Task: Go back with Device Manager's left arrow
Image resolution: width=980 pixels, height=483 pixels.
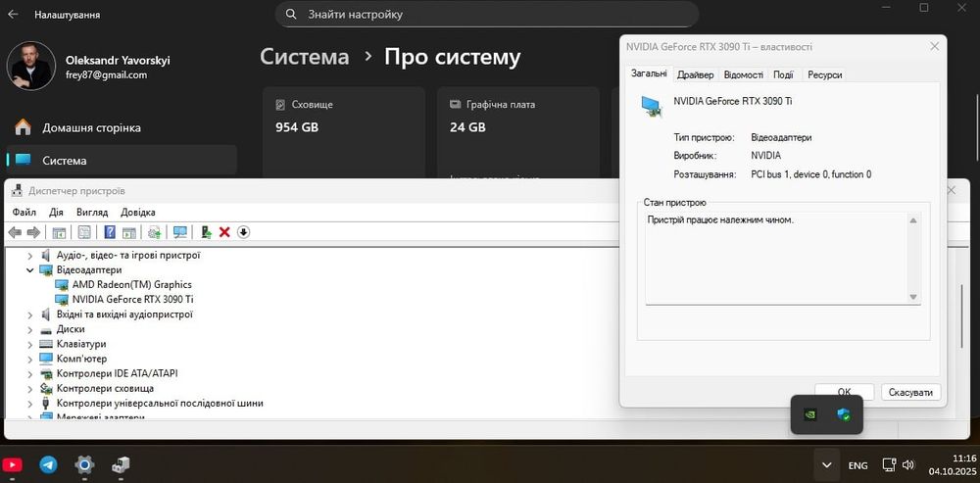Action: (15, 232)
